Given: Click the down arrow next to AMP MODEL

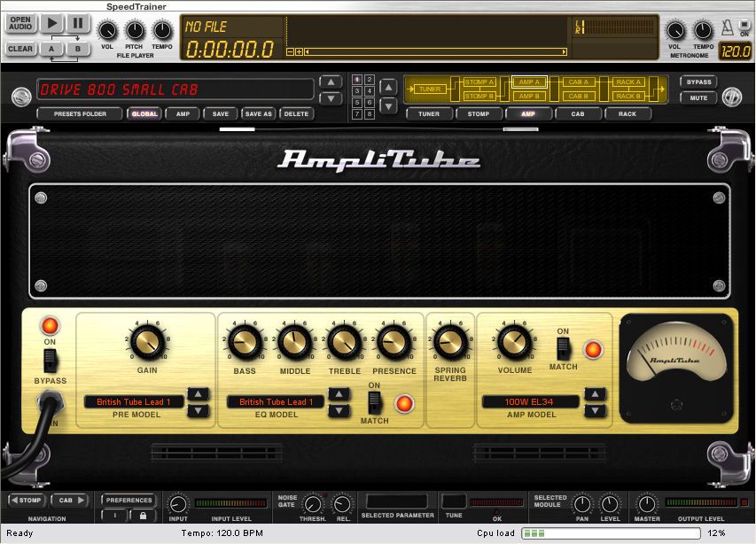Looking at the screenshot, I should [596, 411].
